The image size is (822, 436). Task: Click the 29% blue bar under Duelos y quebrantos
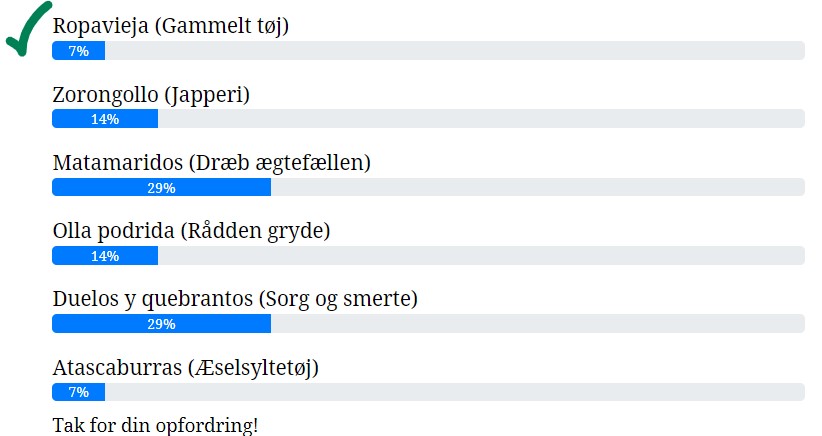(x=161, y=323)
